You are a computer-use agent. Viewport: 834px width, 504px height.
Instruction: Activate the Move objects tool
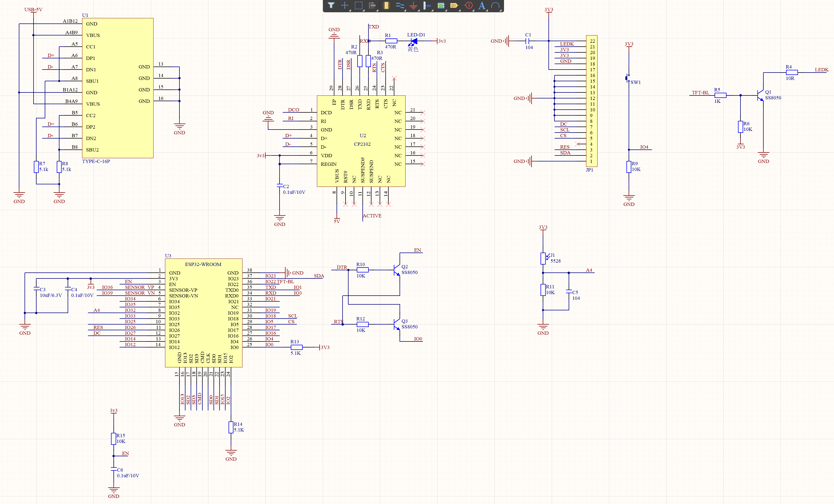click(344, 5)
